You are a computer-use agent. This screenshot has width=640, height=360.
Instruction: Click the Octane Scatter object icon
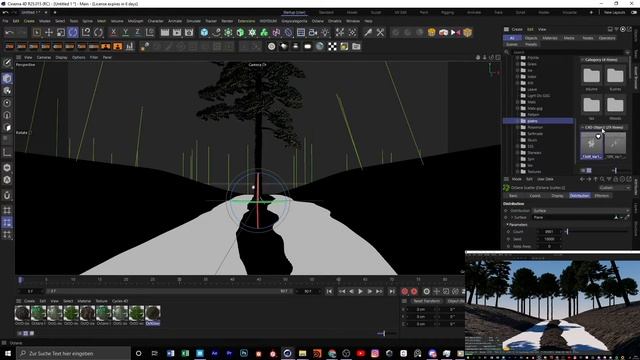(x=506, y=188)
